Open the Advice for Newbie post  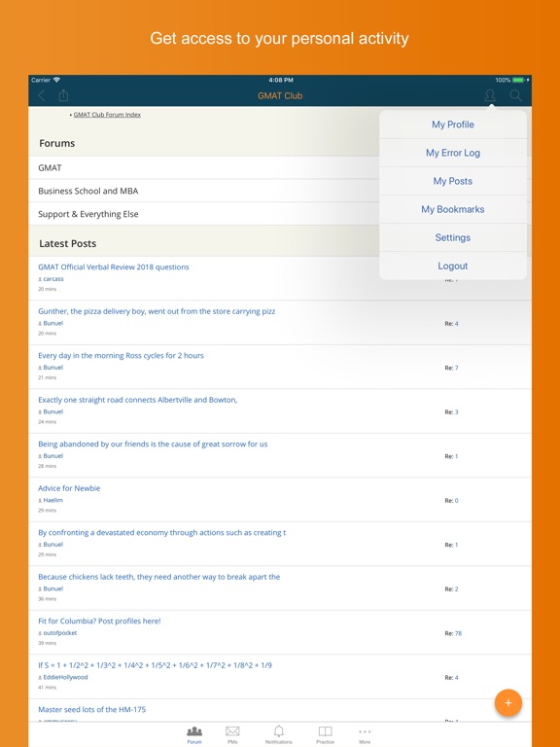click(x=69, y=488)
